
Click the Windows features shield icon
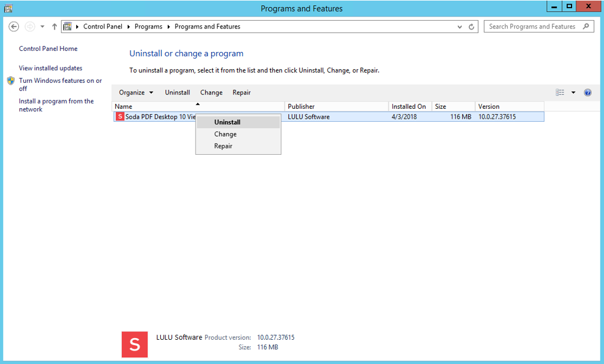(11, 80)
